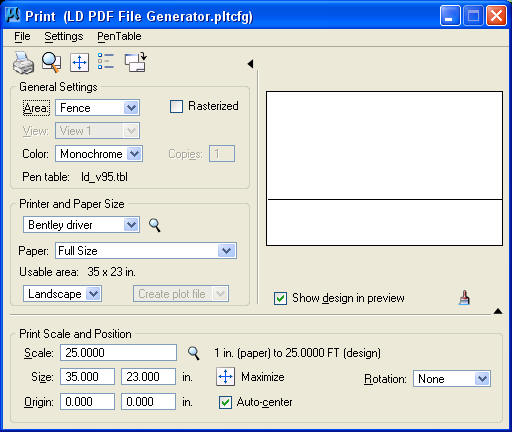Uncheck Show design in preview

click(280, 298)
